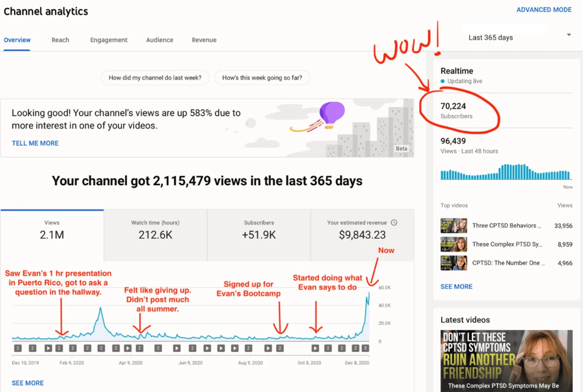Click the 4,966 views count
583x392 pixels.
point(565,263)
